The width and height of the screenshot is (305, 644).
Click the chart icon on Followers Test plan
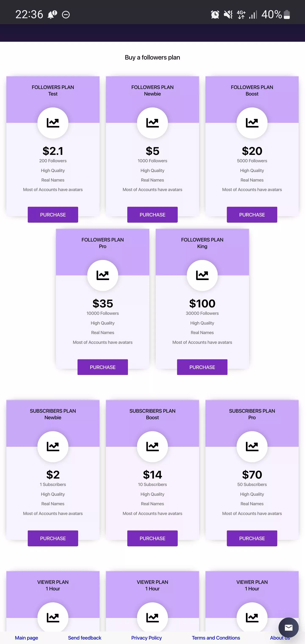tap(53, 123)
